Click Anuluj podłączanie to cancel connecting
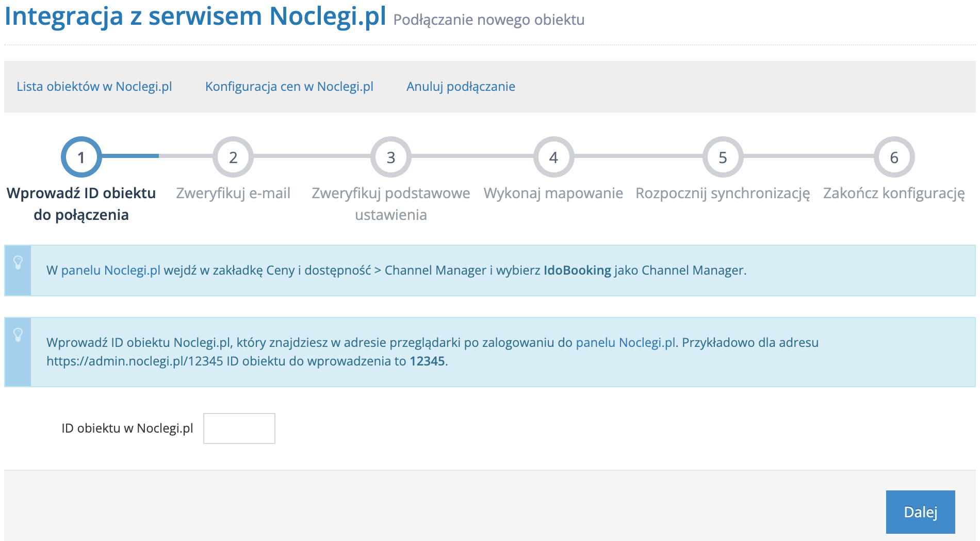980x541 pixels. 461,86
